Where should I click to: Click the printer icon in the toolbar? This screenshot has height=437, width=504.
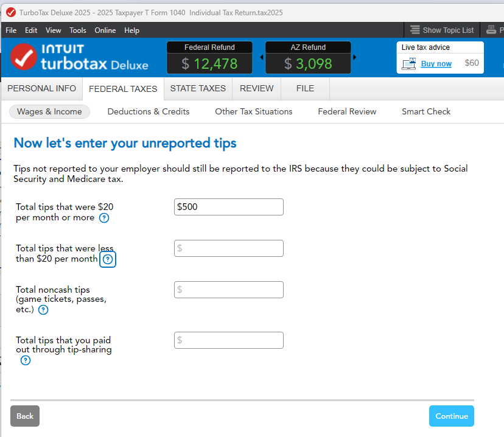[491, 30]
